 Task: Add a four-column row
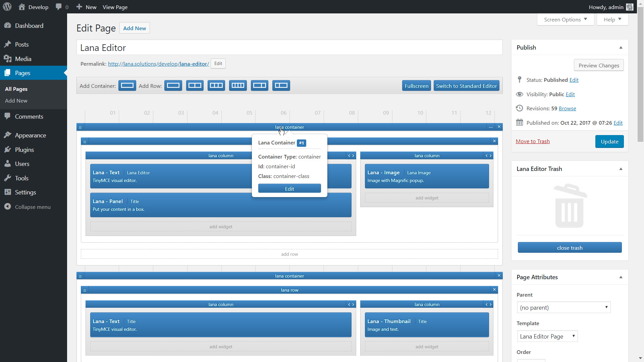tap(238, 85)
